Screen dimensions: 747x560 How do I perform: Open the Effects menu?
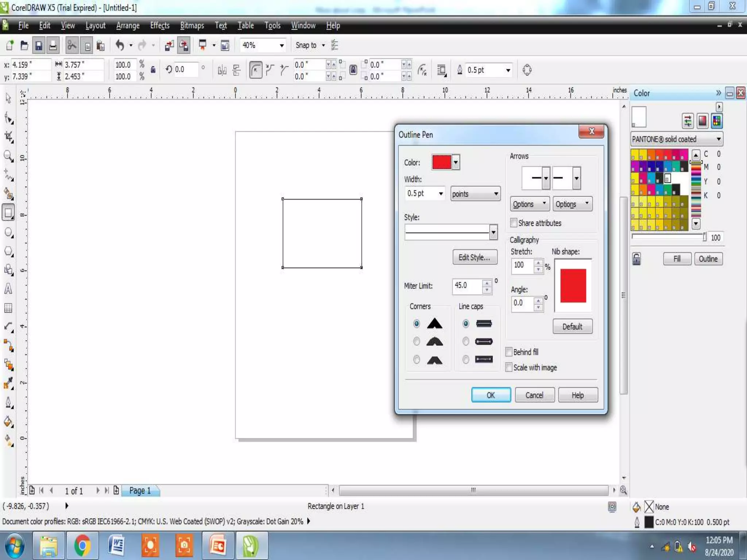point(160,26)
